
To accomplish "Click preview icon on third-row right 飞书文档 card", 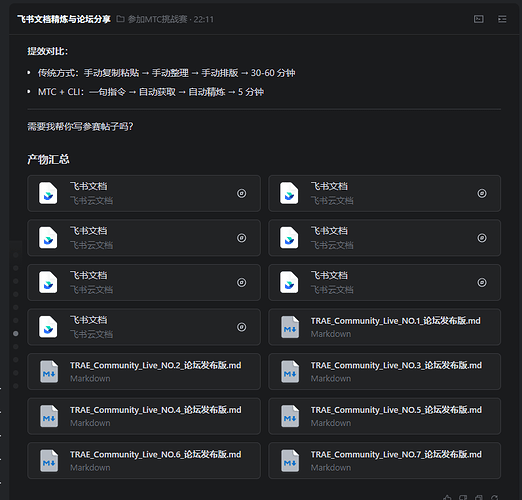I will tap(482, 283).
